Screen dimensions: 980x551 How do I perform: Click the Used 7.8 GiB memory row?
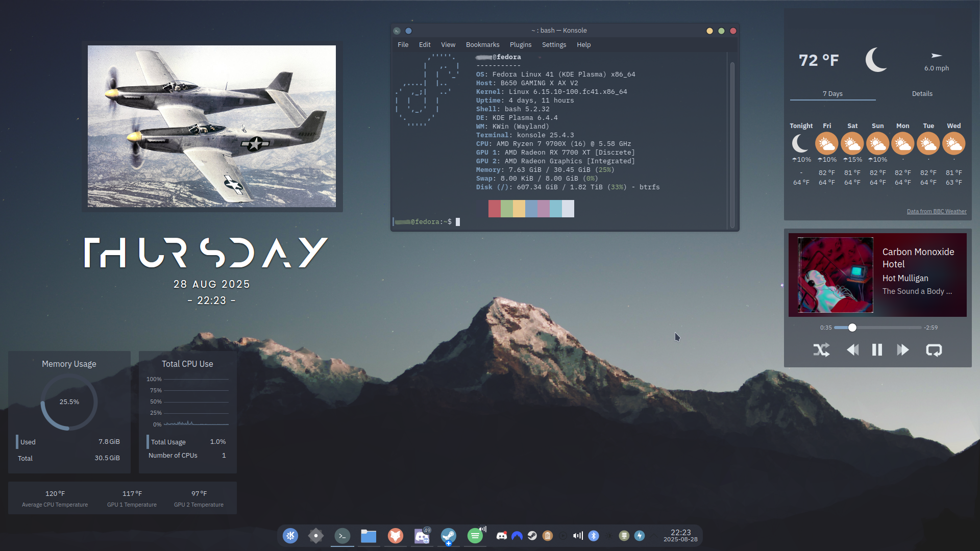tap(68, 442)
